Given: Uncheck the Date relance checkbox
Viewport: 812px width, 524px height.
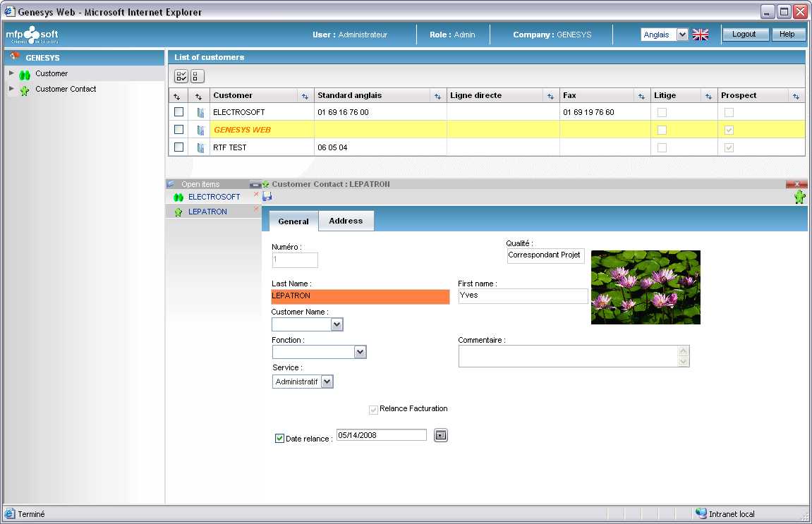Looking at the screenshot, I should (279, 439).
